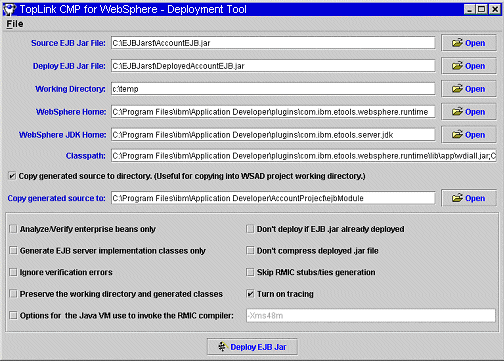
Task: Focus the WebSphere JDK Home path field
Action: (x=273, y=135)
